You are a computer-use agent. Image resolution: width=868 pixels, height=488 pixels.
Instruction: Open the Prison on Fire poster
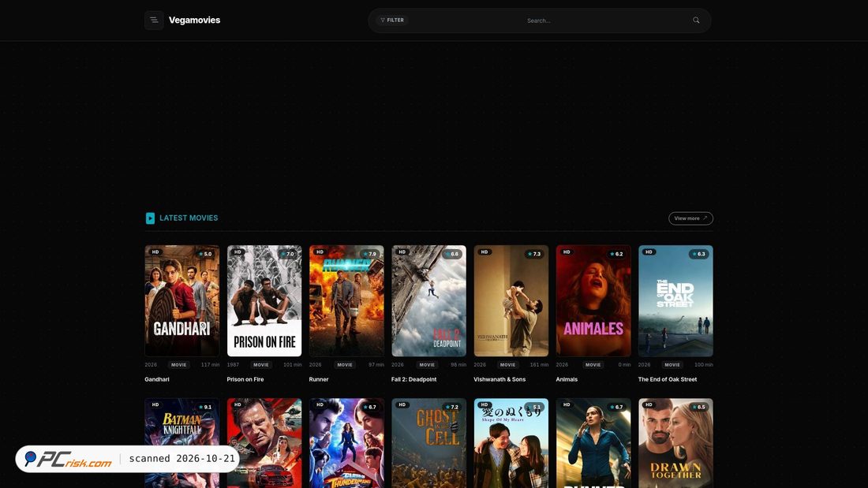click(264, 301)
